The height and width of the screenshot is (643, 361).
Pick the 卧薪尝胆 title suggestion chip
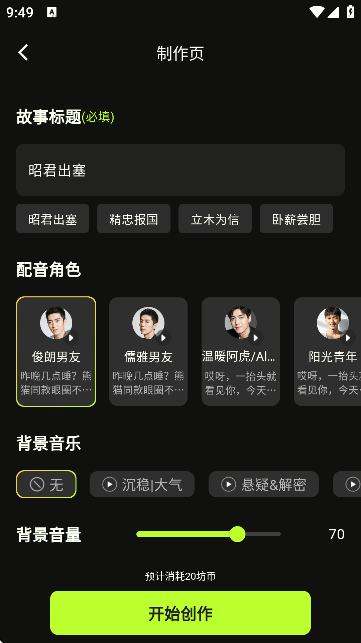[x=296, y=219]
